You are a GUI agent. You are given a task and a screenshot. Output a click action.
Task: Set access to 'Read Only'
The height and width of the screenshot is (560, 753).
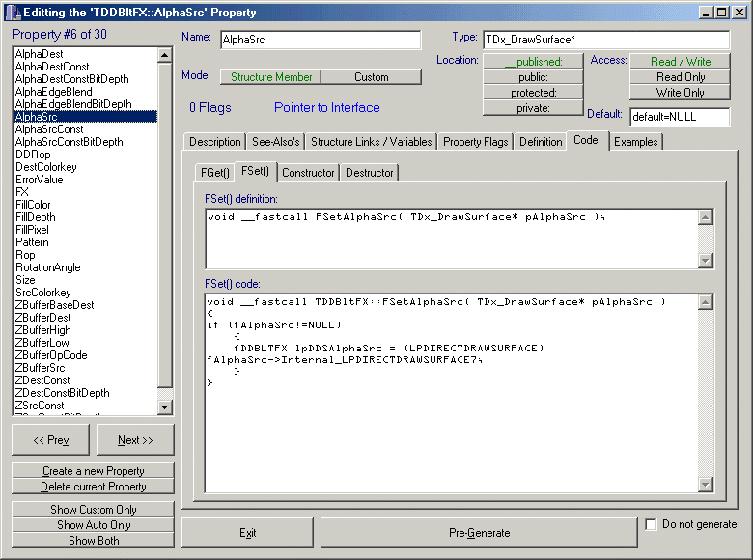click(x=681, y=77)
